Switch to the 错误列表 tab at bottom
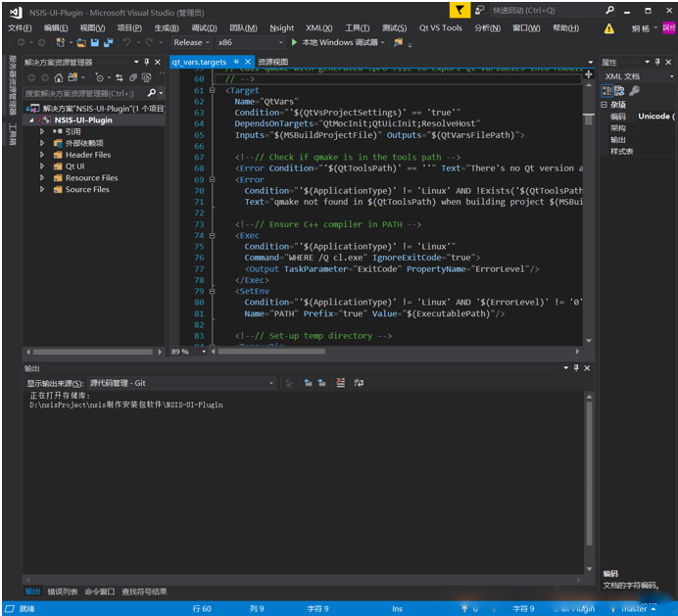The image size is (678, 616). [x=63, y=592]
